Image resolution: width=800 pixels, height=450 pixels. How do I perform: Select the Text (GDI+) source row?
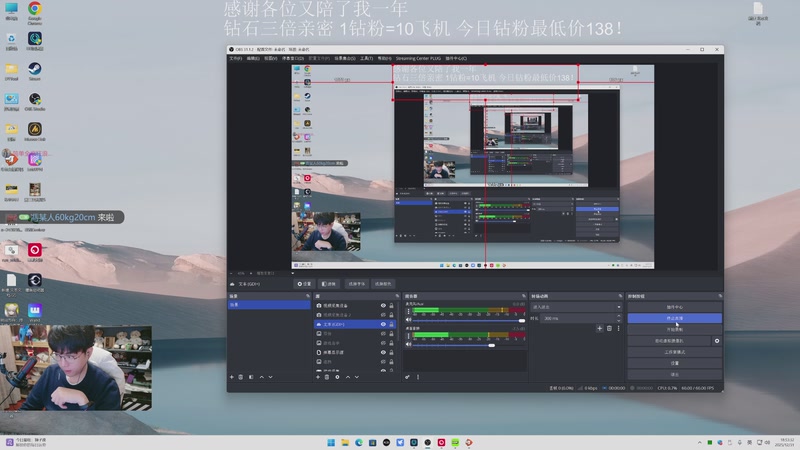(355, 324)
